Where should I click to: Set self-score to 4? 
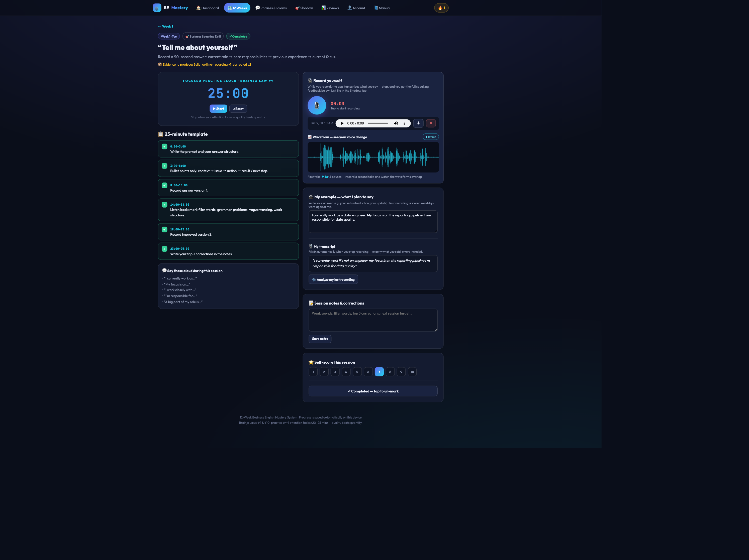tap(346, 372)
